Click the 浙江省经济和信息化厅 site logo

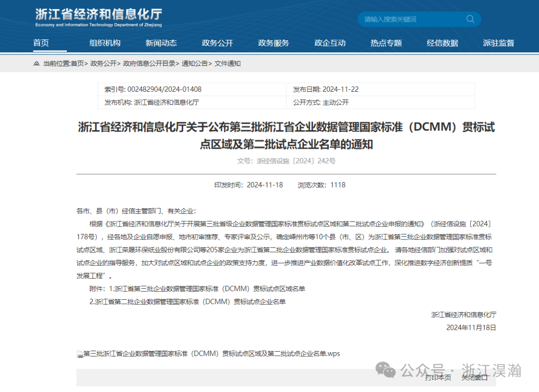click(99, 17)
